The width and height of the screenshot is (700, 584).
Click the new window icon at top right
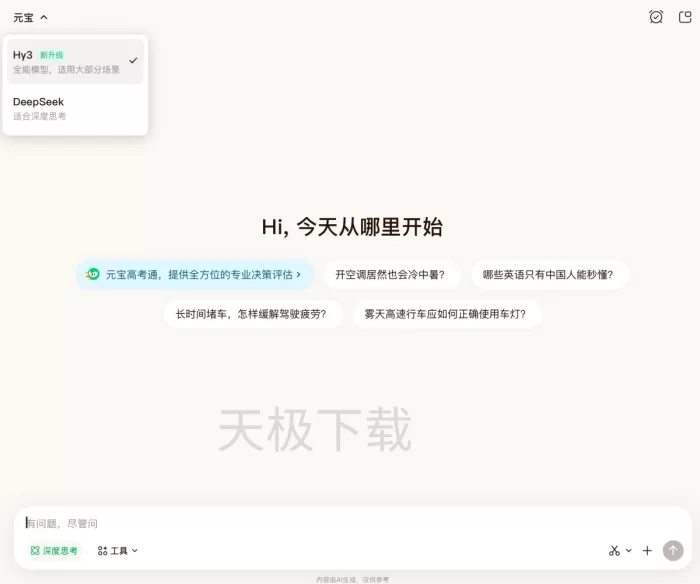pos(685,17)
